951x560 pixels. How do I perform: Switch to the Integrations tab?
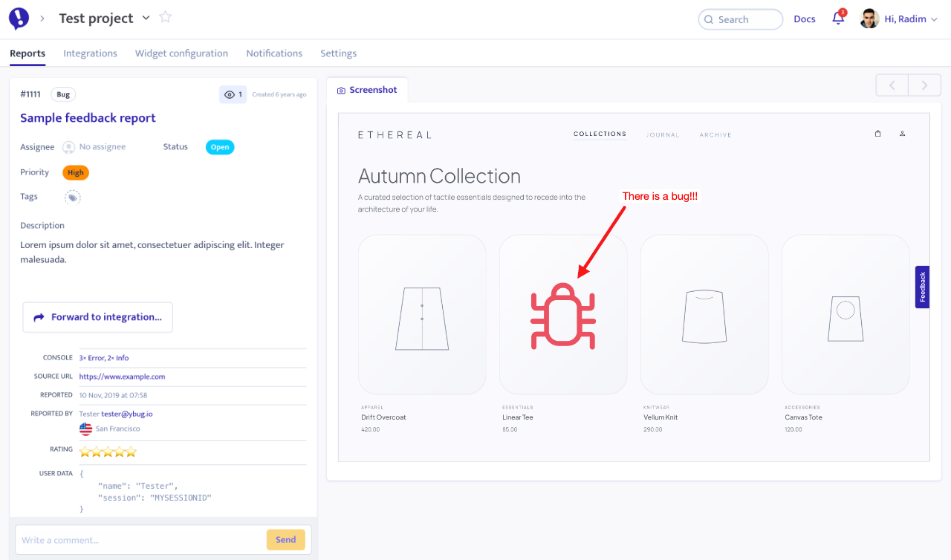point(90,53)
